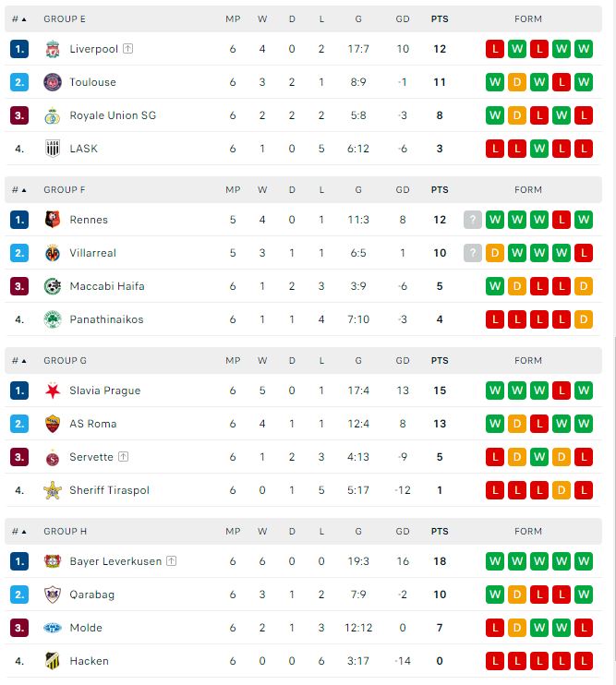Open the Maccabi Haifa team page

tap(106, 286)
